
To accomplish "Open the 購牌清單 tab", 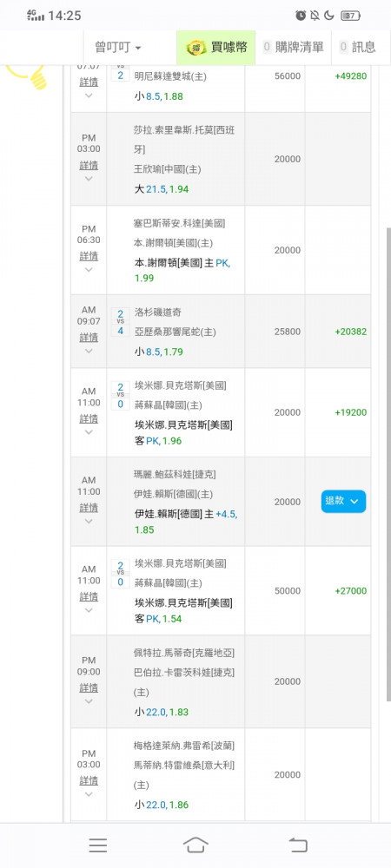I will [x=294, y=48].
